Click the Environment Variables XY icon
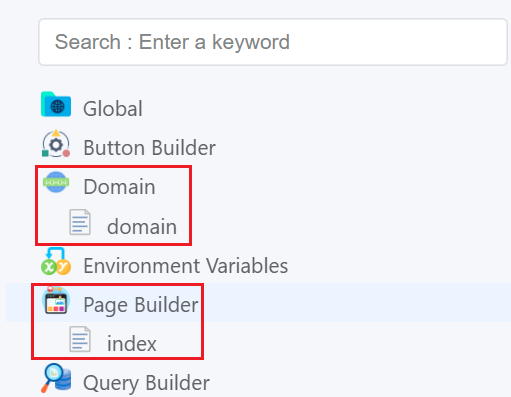The width and height of the screenshot is (511, 397). pyautogui.click(x=56, y=261)
